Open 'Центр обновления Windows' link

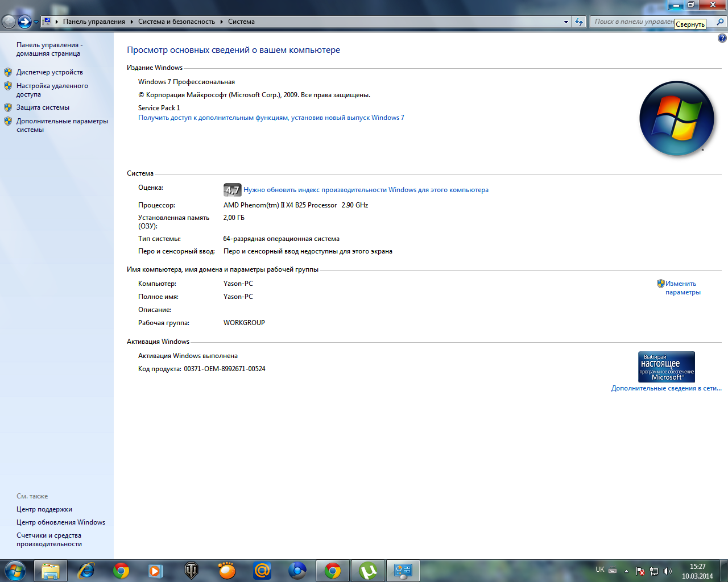pyautogui.click(x=61, y=522)
